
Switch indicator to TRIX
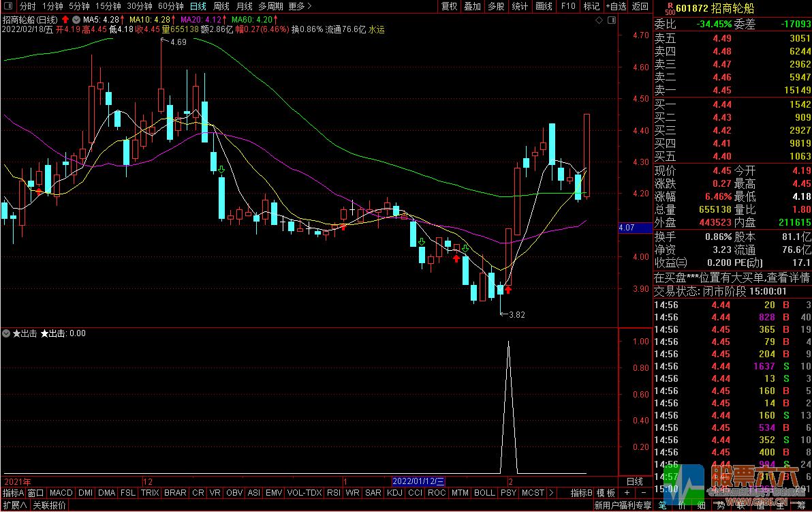pos(150,493)
